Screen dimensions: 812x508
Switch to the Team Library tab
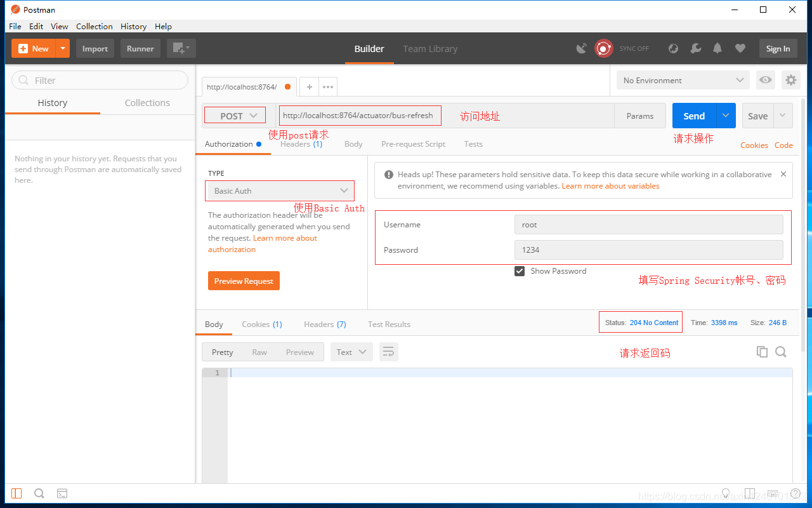point(430,48)
